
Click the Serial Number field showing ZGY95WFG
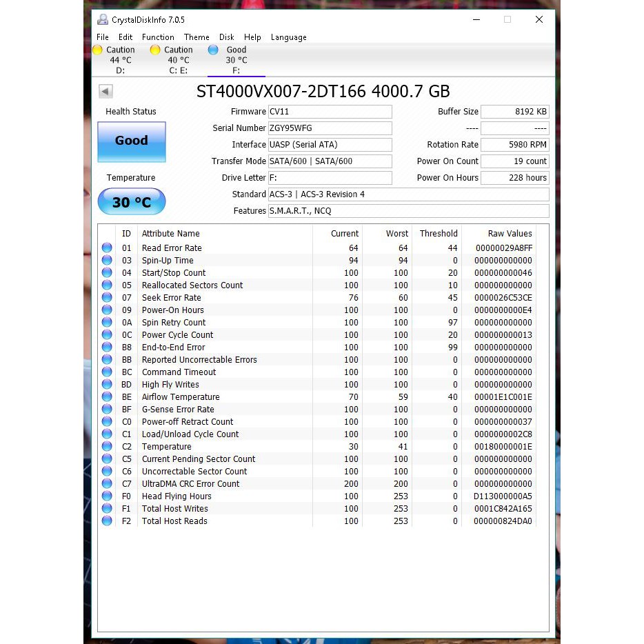pos(330,128)
